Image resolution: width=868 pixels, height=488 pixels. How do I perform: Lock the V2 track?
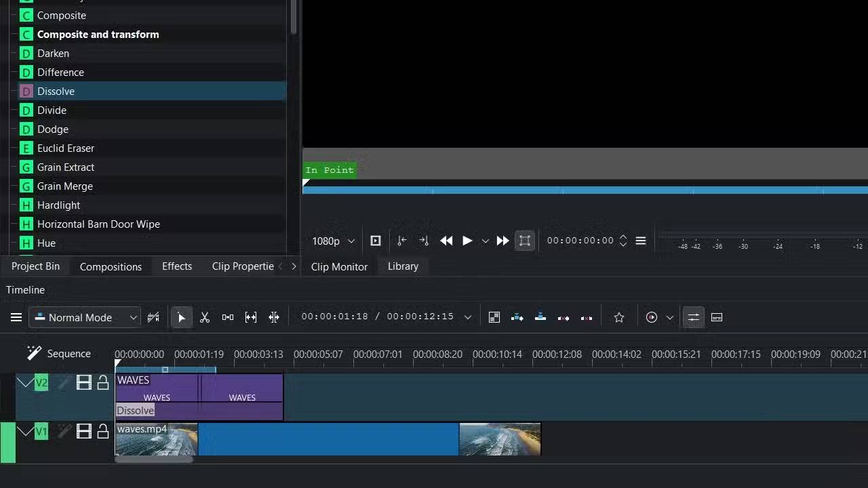[103, 383]
